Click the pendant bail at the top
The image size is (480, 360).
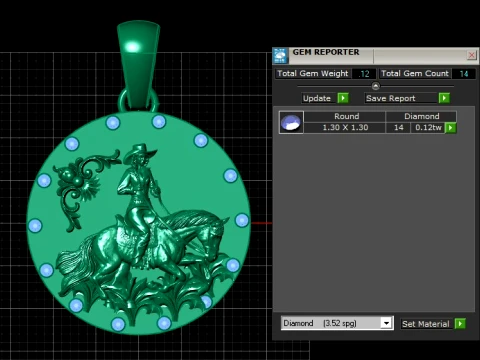click(x=138, y=63)
